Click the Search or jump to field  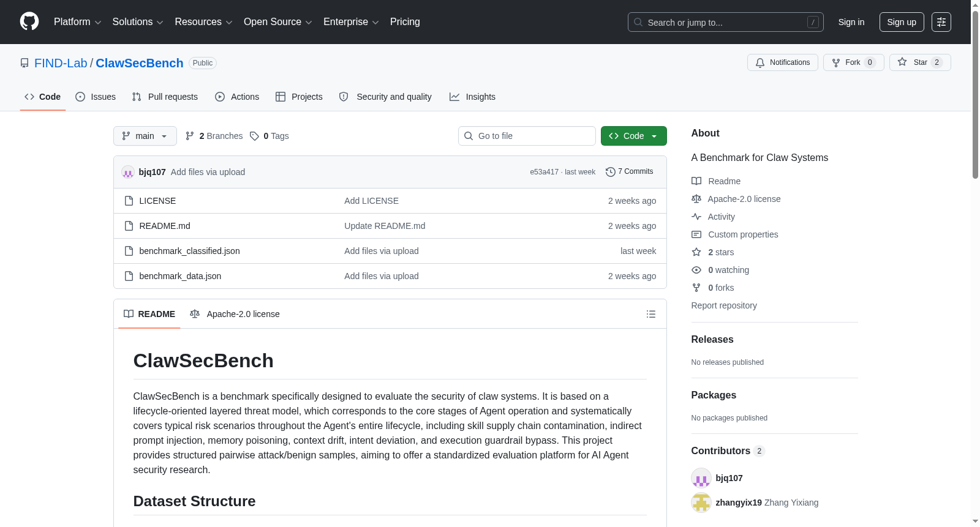(726, 22)
